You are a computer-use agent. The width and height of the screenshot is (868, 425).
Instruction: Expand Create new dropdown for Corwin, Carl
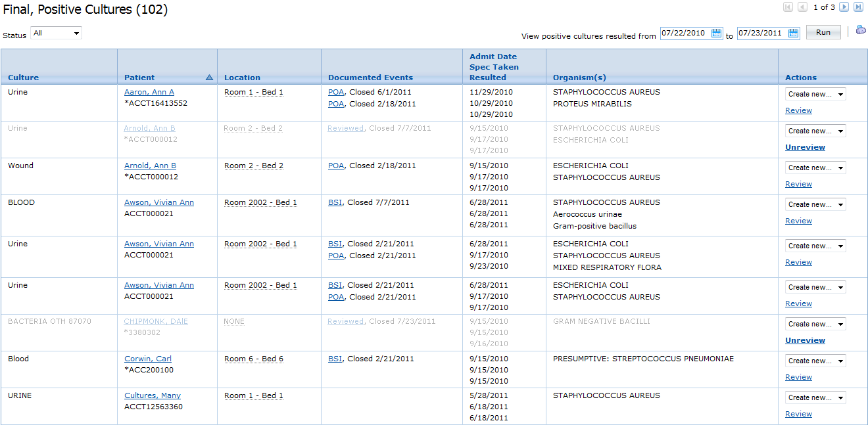[815, 361]
